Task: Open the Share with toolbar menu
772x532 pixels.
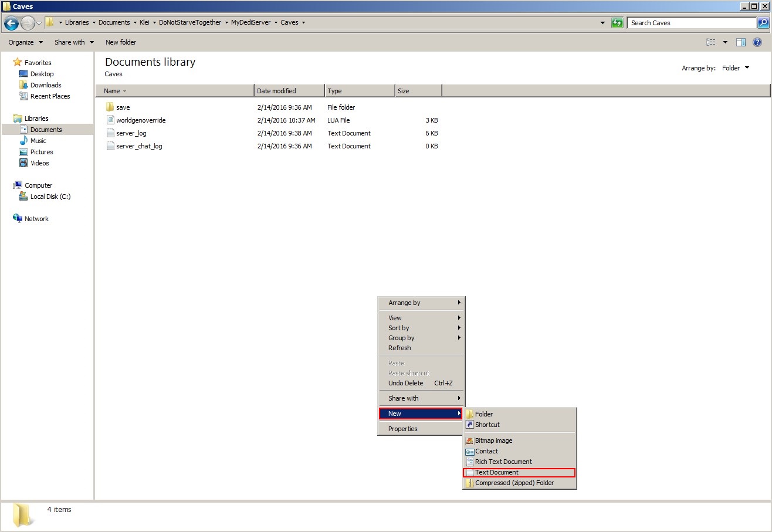Action: (74, 42)
